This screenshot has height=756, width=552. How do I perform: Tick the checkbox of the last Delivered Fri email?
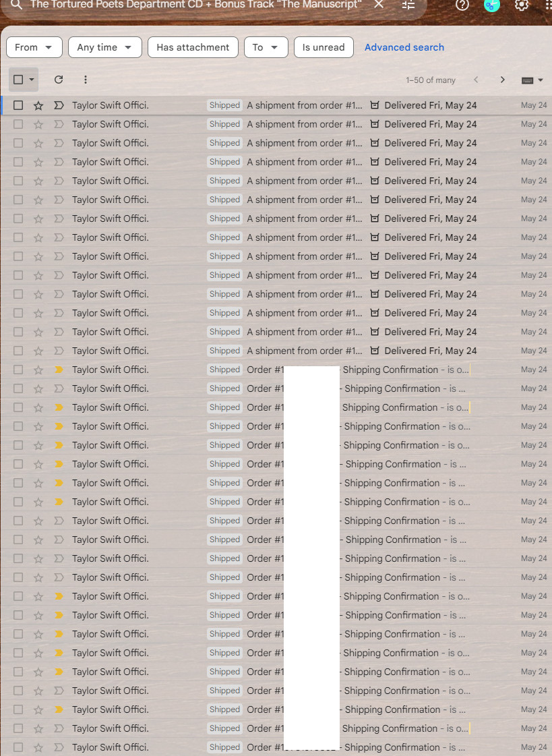[18, 351]
